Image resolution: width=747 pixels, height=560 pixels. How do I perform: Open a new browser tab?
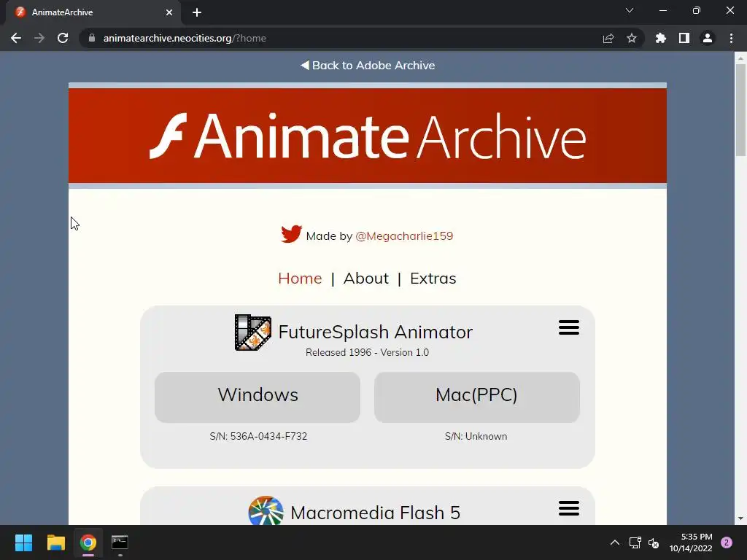coord(197,12)
